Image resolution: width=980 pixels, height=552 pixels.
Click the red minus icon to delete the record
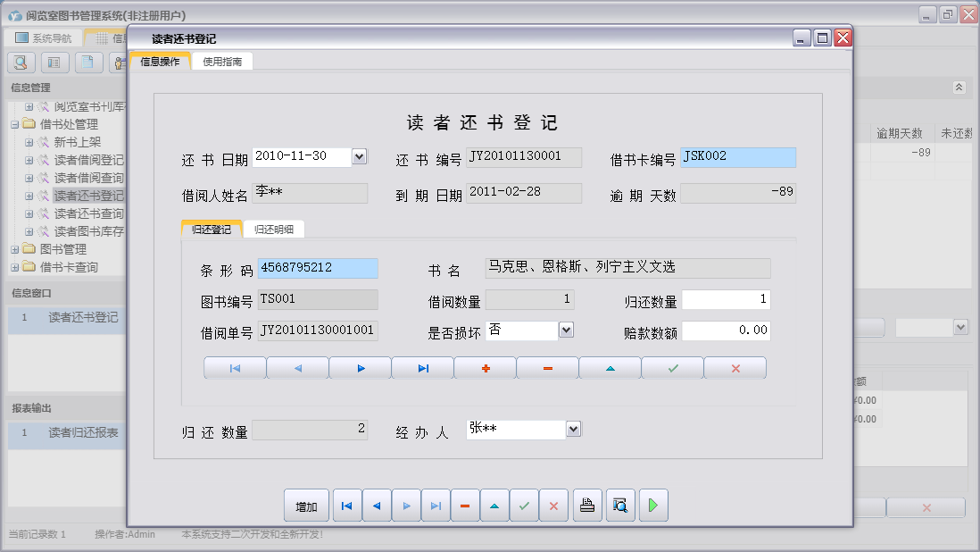(x=546, y=366)
